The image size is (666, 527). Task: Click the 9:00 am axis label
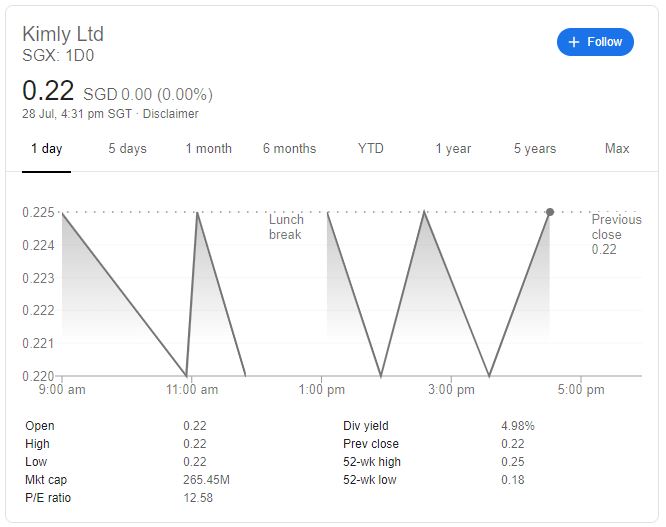[62, 389]
